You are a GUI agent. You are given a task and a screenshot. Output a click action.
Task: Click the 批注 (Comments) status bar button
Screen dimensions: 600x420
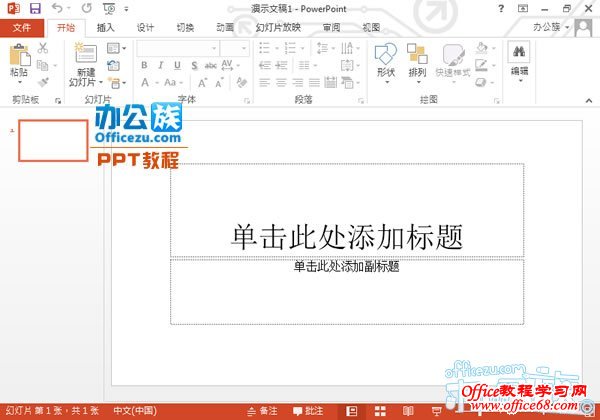click(308, 411)
